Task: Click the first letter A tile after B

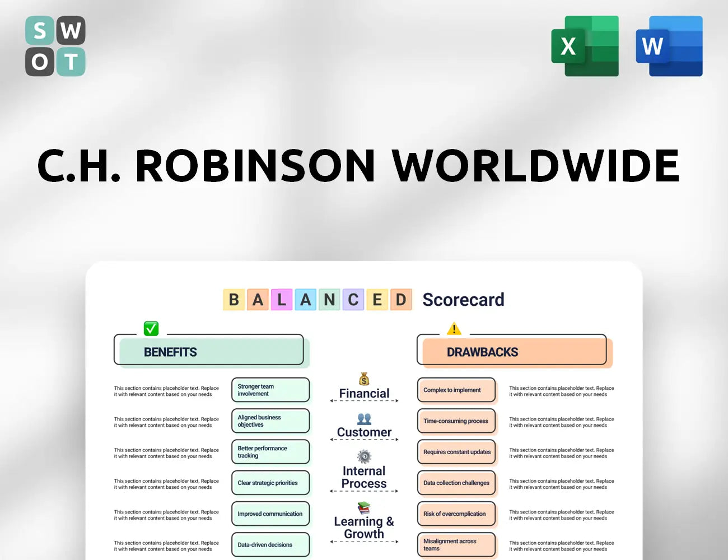Action: click(258, 300)
